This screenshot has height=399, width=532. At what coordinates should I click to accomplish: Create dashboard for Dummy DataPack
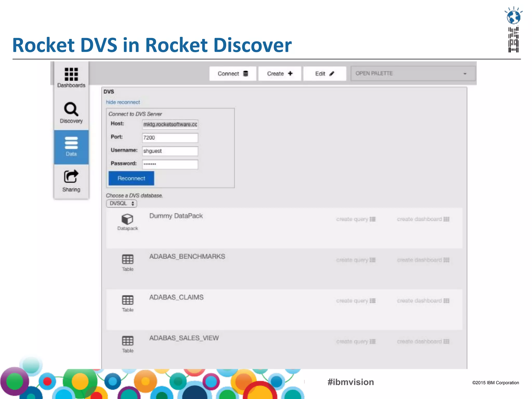pos(423,219)
